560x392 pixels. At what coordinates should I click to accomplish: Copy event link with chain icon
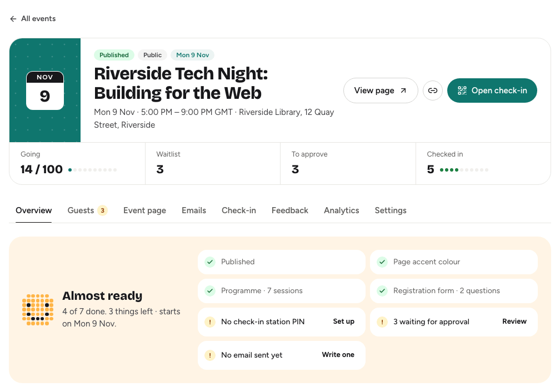click(x=432, y=91)
